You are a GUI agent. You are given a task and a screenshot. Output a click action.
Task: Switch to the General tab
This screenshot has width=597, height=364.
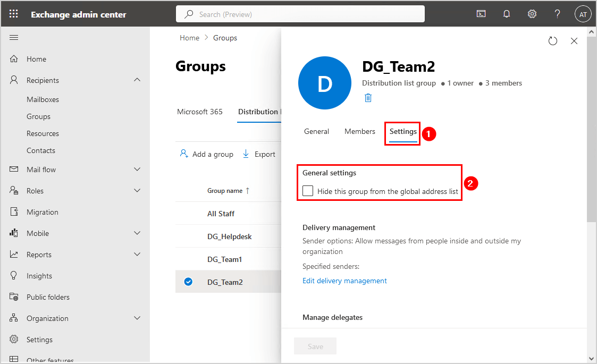316,132
